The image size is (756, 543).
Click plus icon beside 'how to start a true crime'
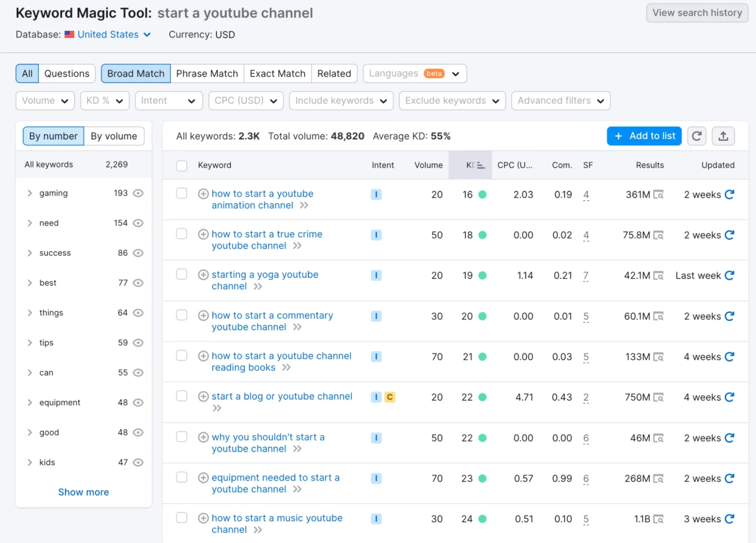(203, 234)
